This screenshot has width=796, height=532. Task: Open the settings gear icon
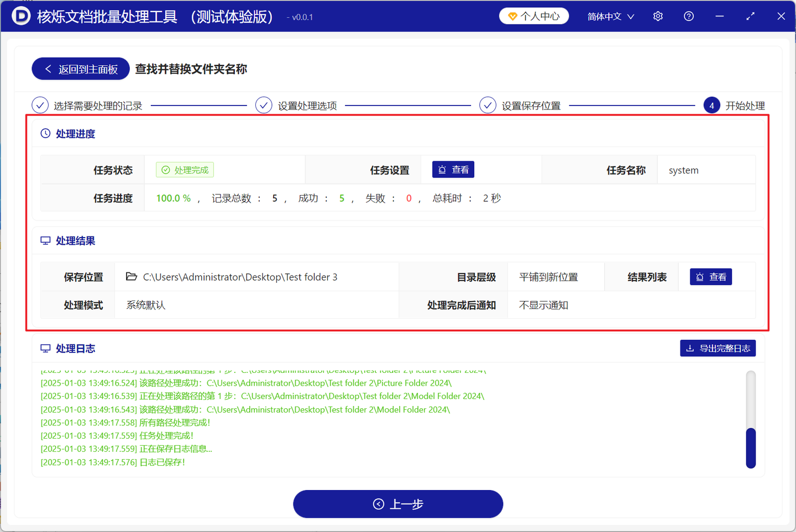(x=658, y=17)
